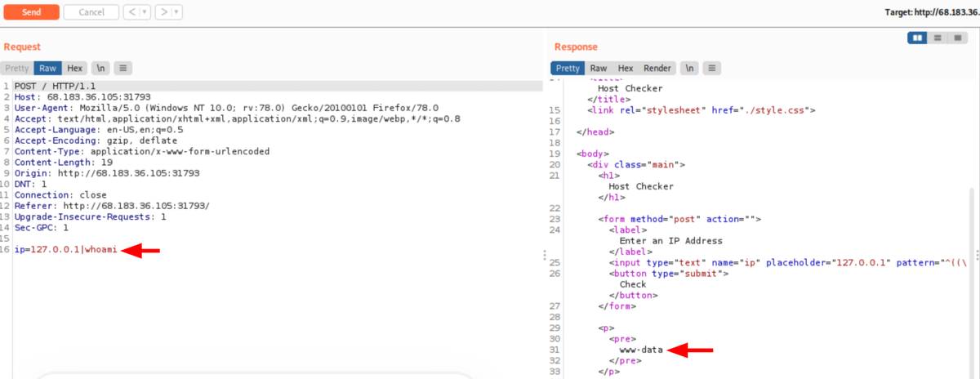The image size is (980, 379).
Task: Click the Upgrade-Insecure-Requests line
Action: (x=90, y=216)
